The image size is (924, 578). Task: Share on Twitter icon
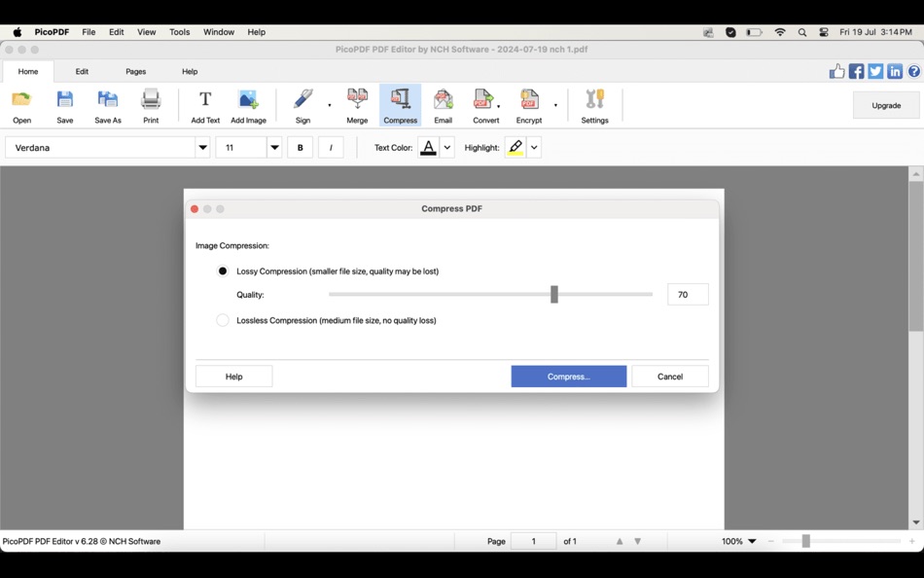tap(875, 71)
